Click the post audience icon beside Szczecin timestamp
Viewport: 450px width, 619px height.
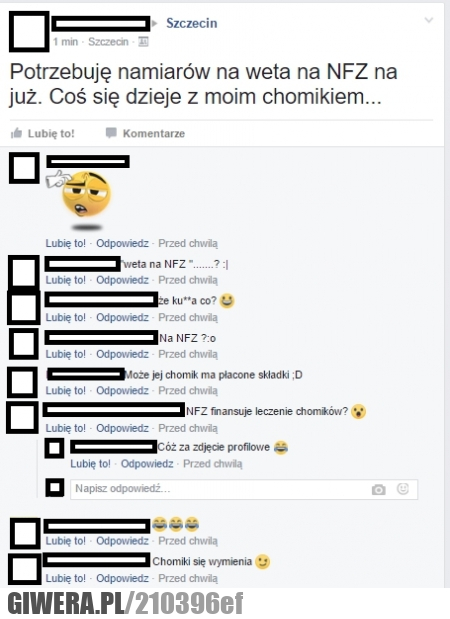pyautogui.click(x=143, y=41)
